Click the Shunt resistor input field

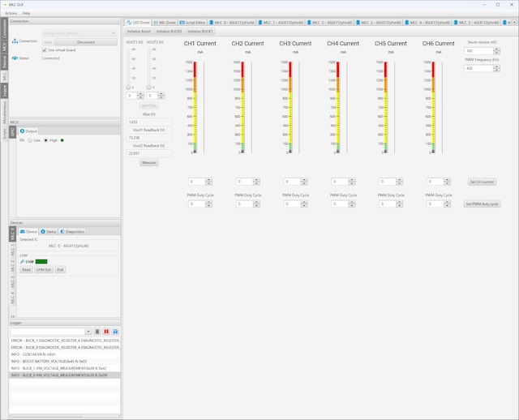click(x=478, y=50)
